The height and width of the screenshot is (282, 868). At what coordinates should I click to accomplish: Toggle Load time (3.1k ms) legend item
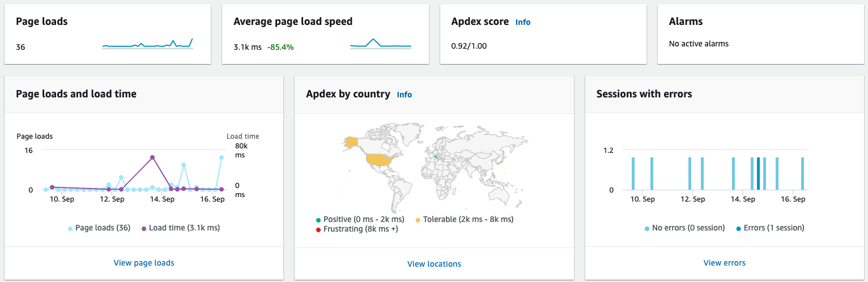coord(181,228)
